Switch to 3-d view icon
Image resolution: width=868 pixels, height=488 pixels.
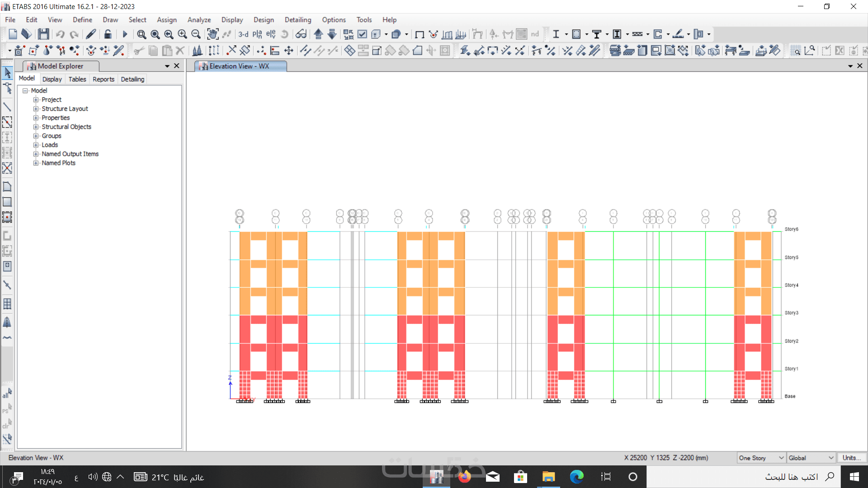pyautogui.click(x=243, y=34)
